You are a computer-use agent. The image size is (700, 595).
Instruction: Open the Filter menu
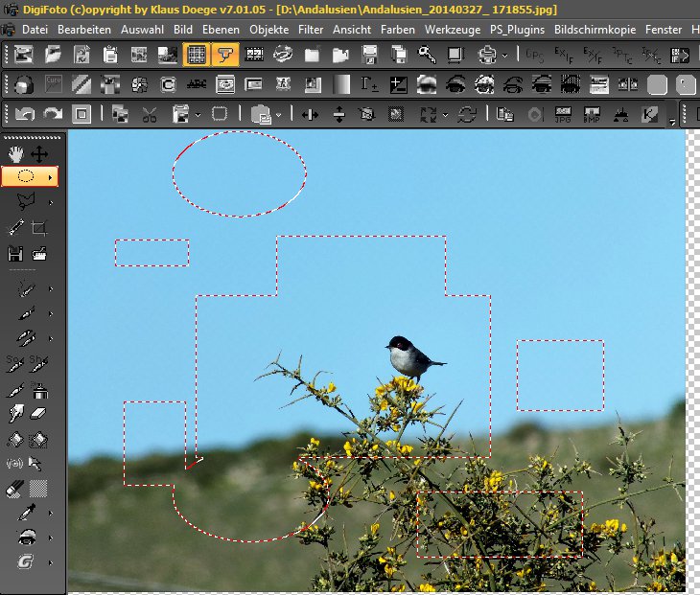(310, 30)
